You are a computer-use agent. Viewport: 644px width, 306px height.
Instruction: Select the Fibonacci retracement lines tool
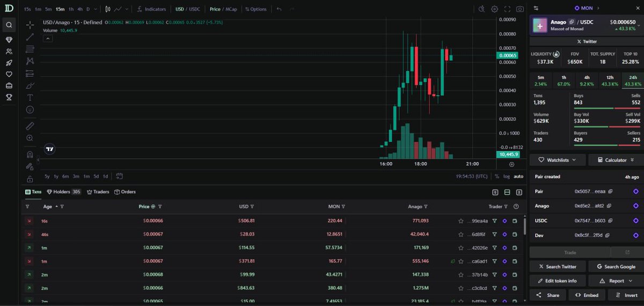click(x=30, y=49)
